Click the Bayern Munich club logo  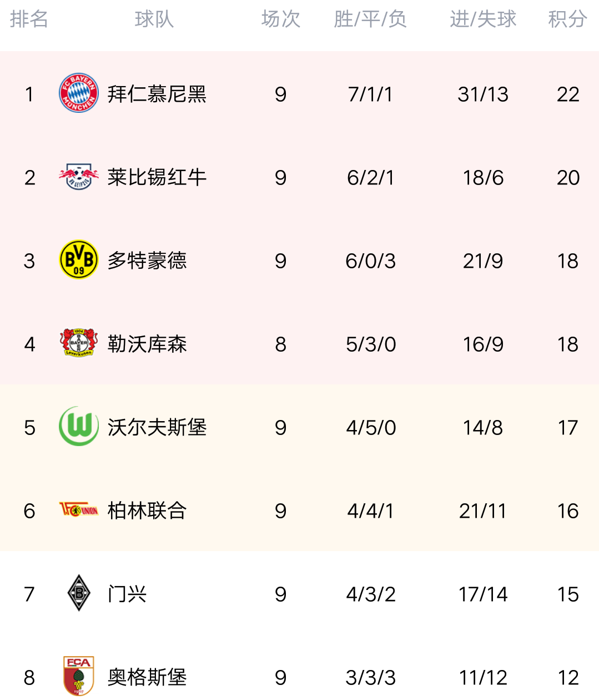(x=79, y=93)
